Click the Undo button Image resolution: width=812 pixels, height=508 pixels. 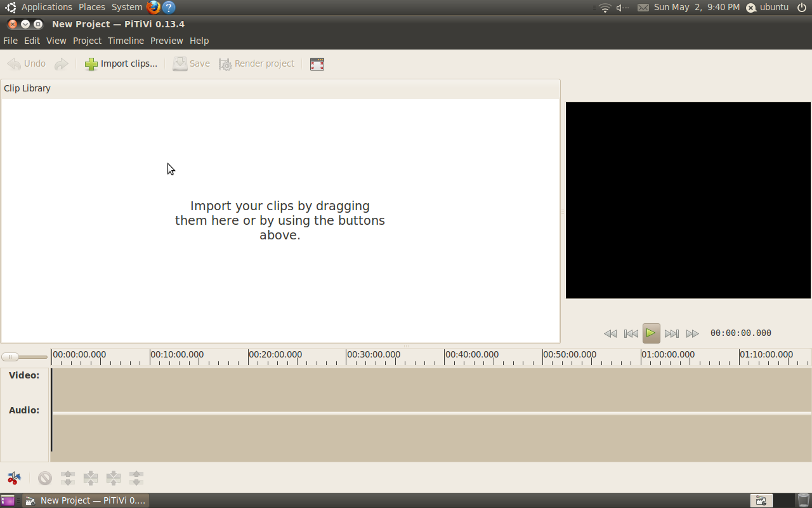point(26,63)
